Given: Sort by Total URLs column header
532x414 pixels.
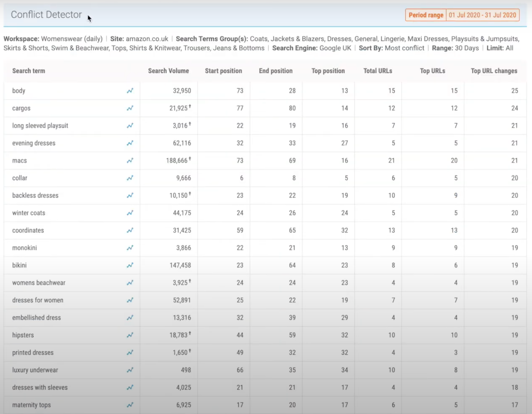Looking at the screenshot, I should (x=378, y=71).
